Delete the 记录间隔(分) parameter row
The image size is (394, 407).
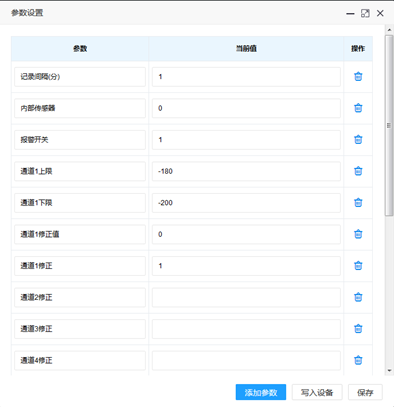click(x=358, y=77)
